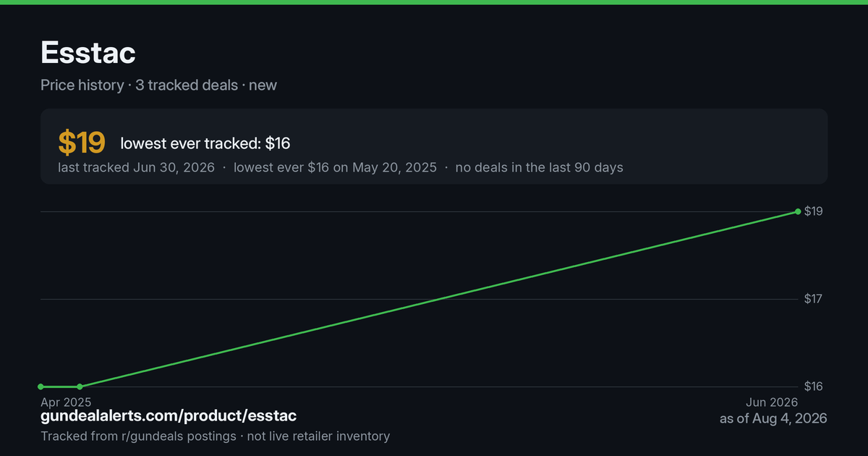868x456 pixels.
Task: Click the green price trend line
Action: coord(438,299)
